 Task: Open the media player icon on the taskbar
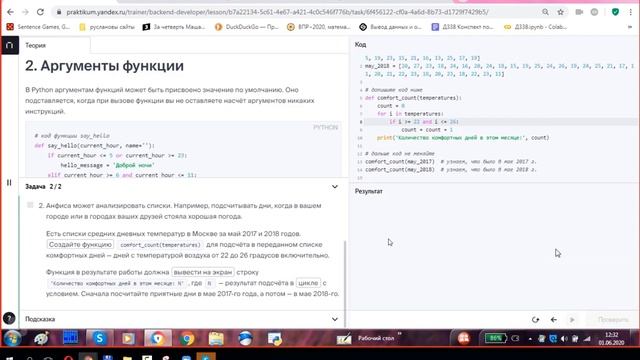click(x=128, y=338)
